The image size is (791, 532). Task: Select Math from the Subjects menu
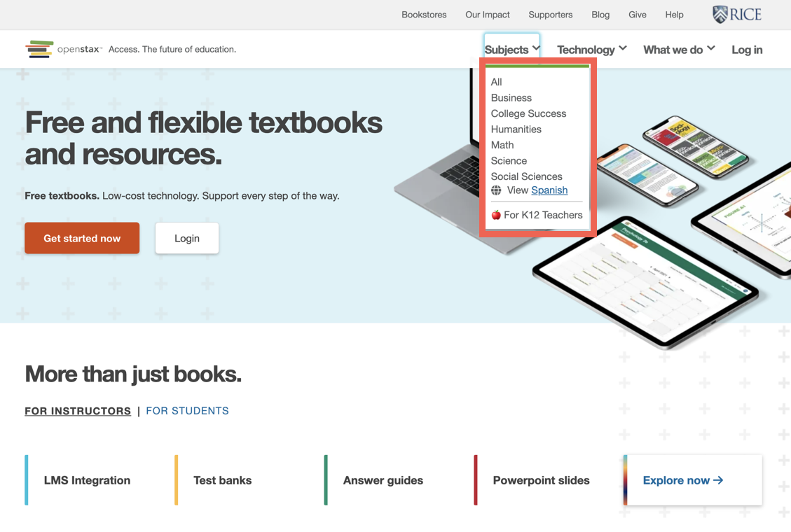point(502,145)
